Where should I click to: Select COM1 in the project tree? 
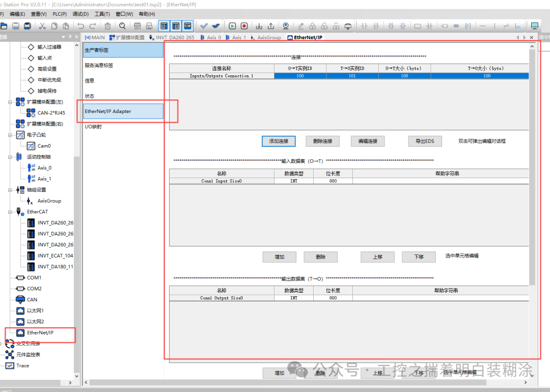[34, 277]
